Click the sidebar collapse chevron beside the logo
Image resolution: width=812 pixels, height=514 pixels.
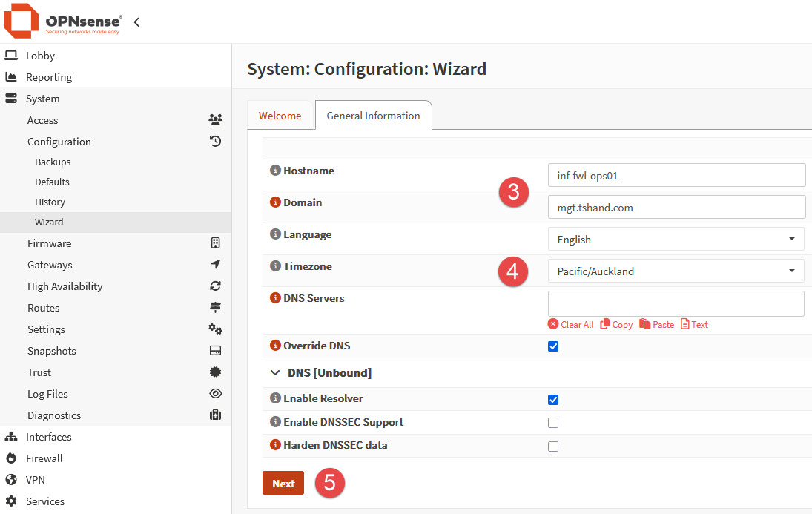click(x=136, y=22)
